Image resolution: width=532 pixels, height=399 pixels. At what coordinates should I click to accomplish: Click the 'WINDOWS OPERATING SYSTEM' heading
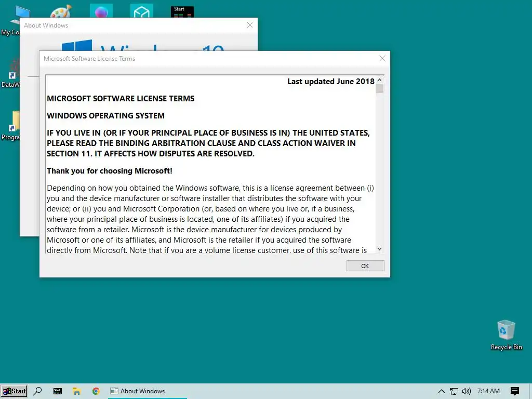point(105,116)
